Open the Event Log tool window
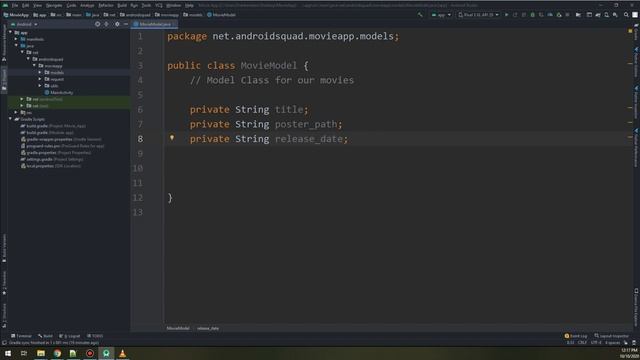 point(576,336)
